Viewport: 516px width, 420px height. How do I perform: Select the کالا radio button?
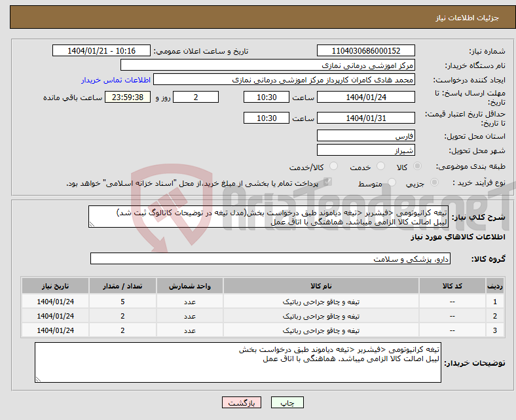coord(417,166)
